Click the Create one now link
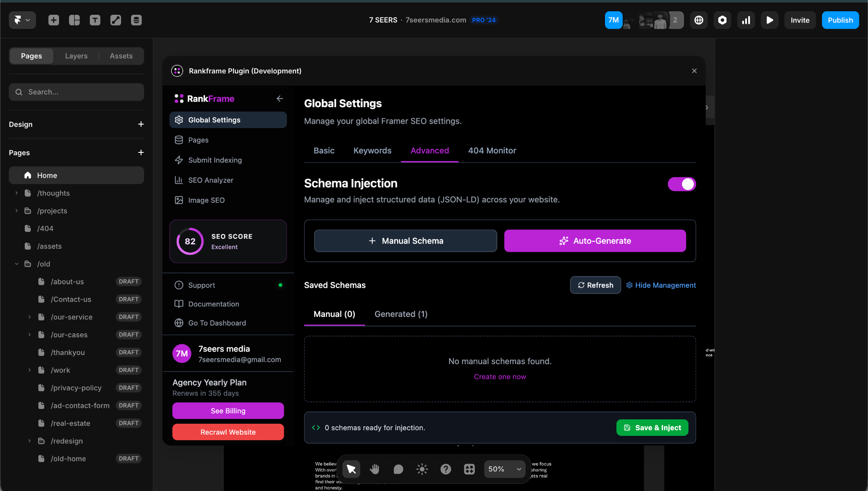This screenshot has width=868, height=491. [x=500, y=376]
